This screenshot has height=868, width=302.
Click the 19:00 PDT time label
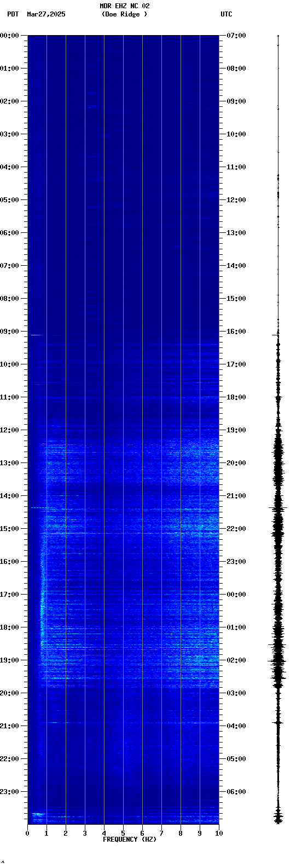(x=9, y=660)
